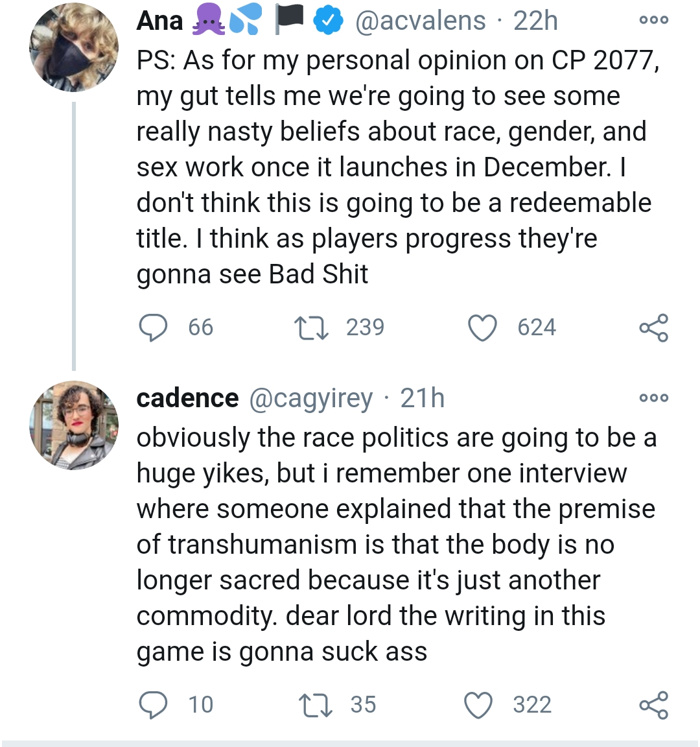The width and height of the screenshot is (700, 747).
Task: Open Ana's tweet text about CP 2077
Action: click(389, 167)
